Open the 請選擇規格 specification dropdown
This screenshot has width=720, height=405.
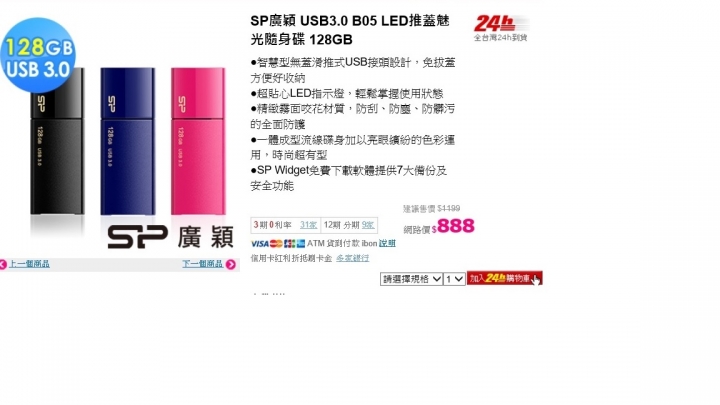pos(411,279)
